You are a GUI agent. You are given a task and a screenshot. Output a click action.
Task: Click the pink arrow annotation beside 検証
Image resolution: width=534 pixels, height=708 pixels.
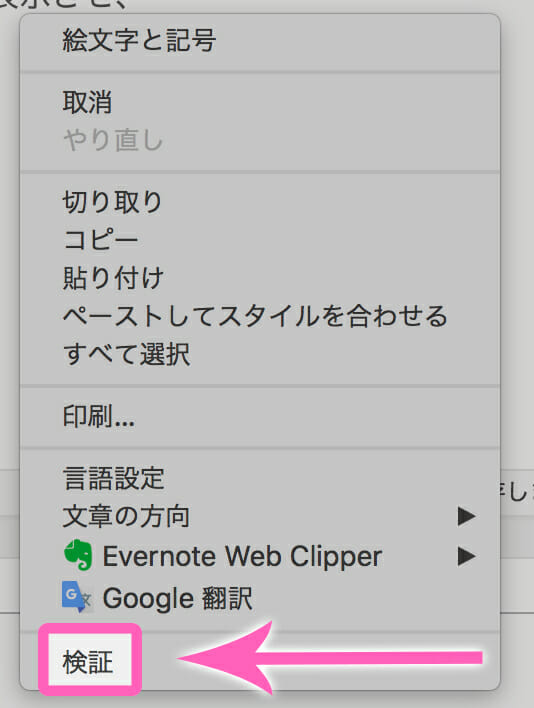coord(330,657)
